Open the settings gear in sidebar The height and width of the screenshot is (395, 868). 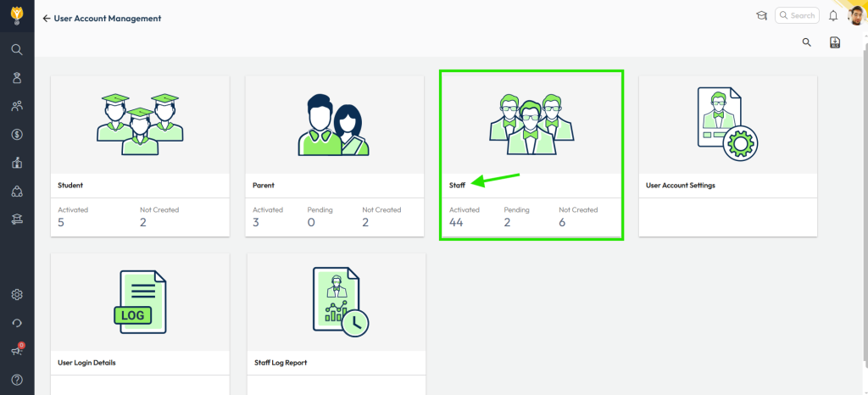coord(17,294)
